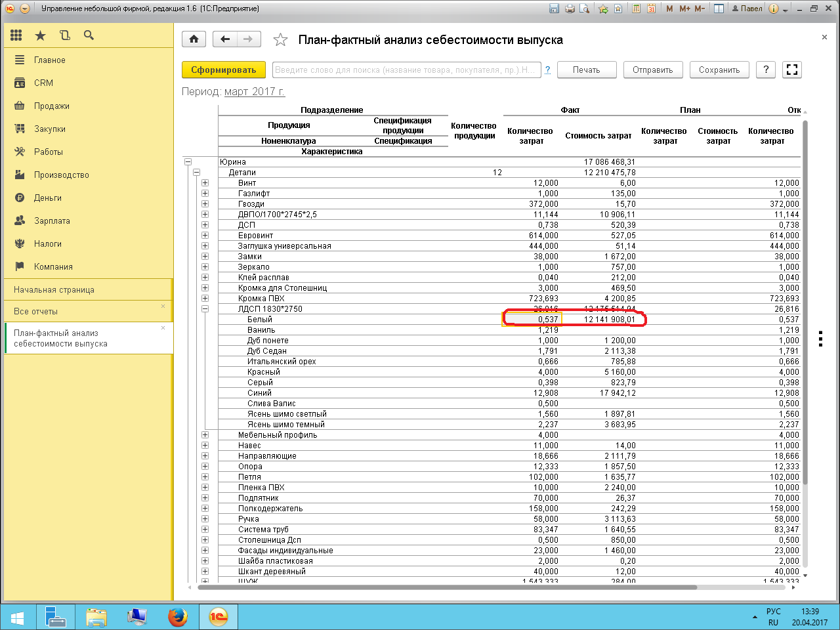Launch Firefox from the taskbar
The height and width of the screenshot is (630, 840).
click(x=177, y=617)
